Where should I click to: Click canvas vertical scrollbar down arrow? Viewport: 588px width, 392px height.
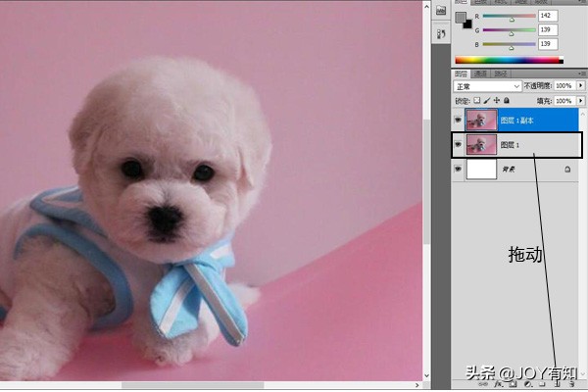[426, 375]
